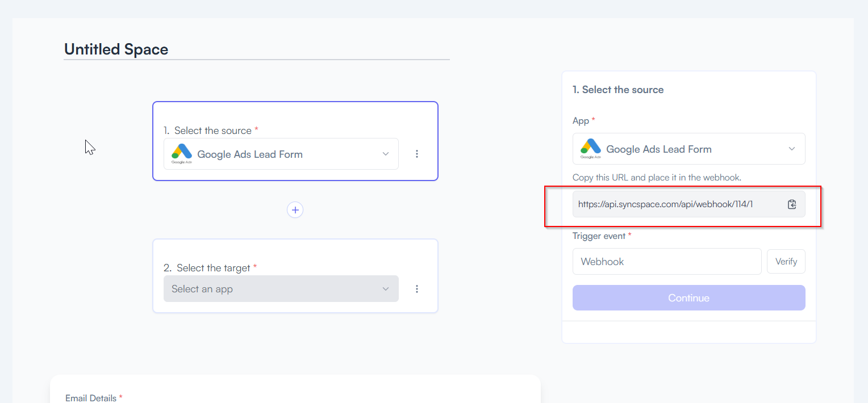Click Google Ads logo in source card
This screenshot has width=868, height=403.
[182, 153]
